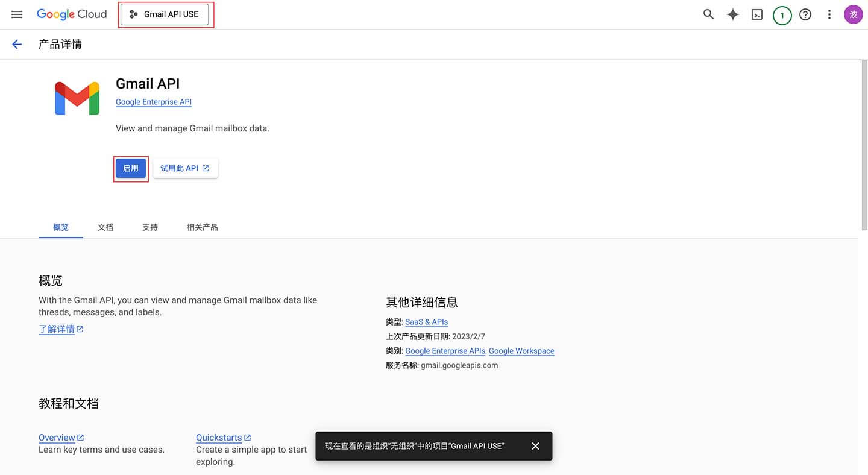Select the update date 2023/2/7
Viewport: 868px width, 475px height.
468,336
